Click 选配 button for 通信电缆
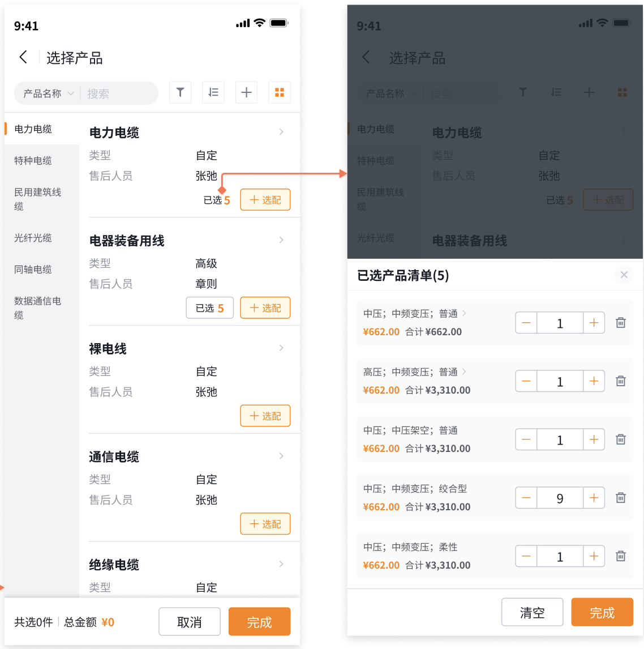Viewport: 644px width, 649px height. pyautogui.click(x=265, y=524)
